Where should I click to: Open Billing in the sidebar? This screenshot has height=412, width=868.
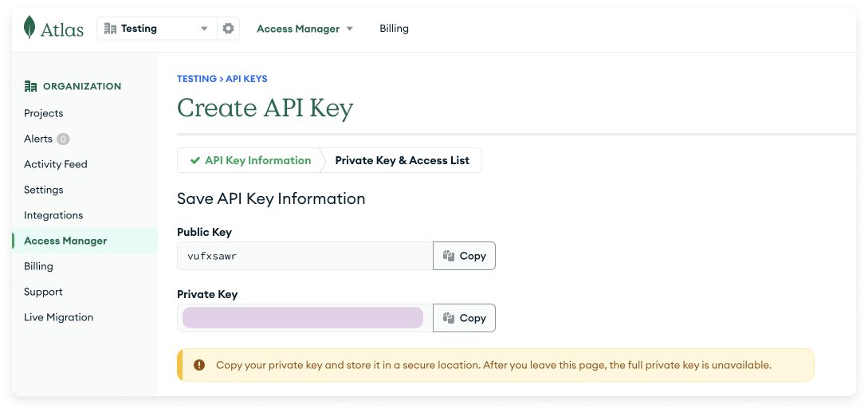tap(39, 266)
